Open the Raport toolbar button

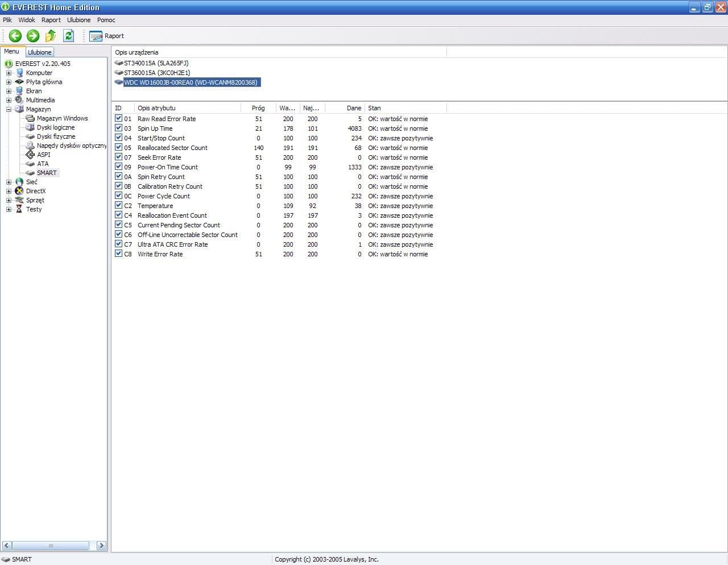click(x=107, y=36)
